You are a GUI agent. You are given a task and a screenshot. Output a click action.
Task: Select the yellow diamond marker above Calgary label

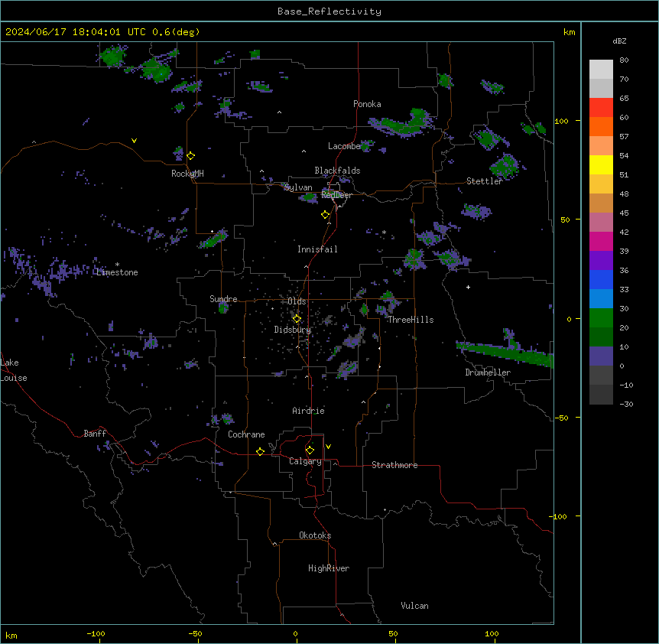pos(310,450)
